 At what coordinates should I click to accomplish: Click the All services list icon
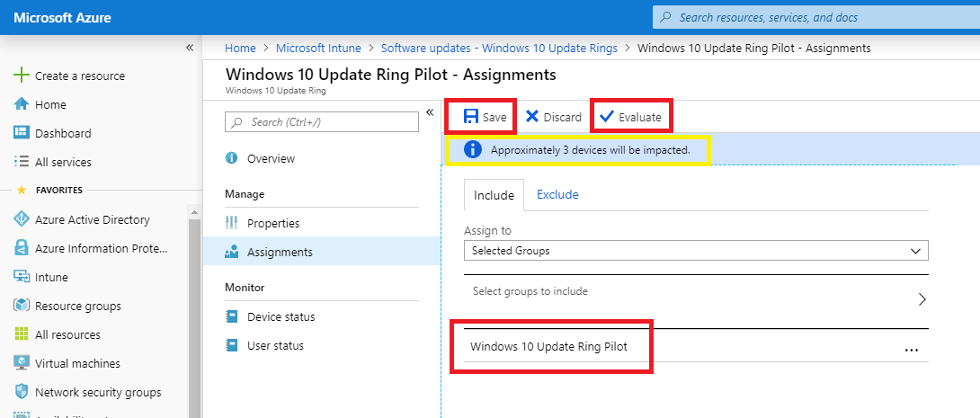(22, 162)
